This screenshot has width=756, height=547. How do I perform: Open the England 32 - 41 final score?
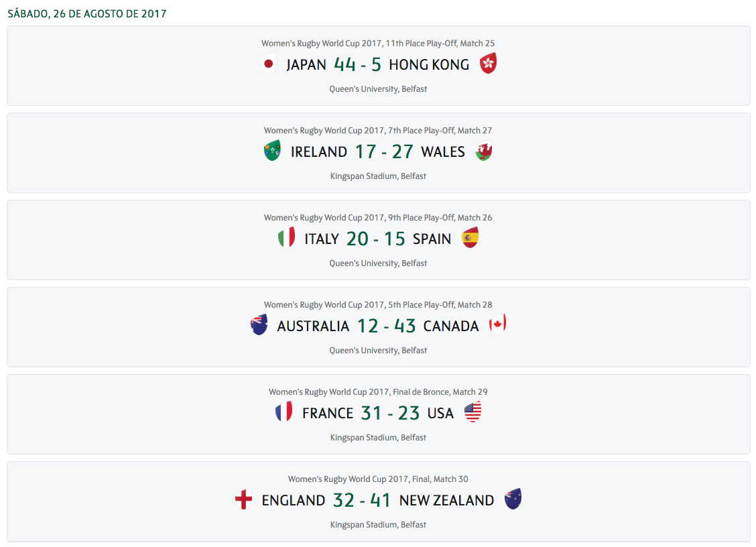pyautogui.click(x=362, y=500)
